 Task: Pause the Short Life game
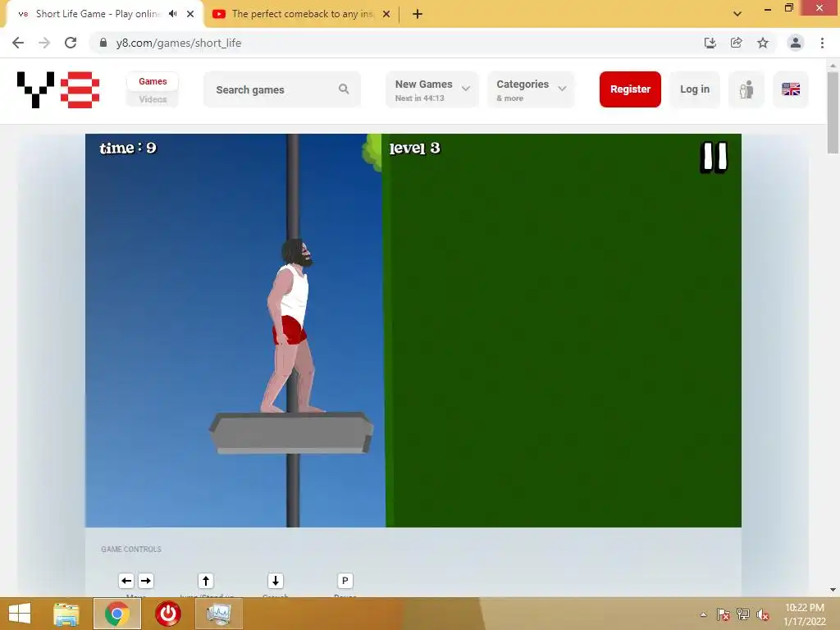(x=714, y=157)
